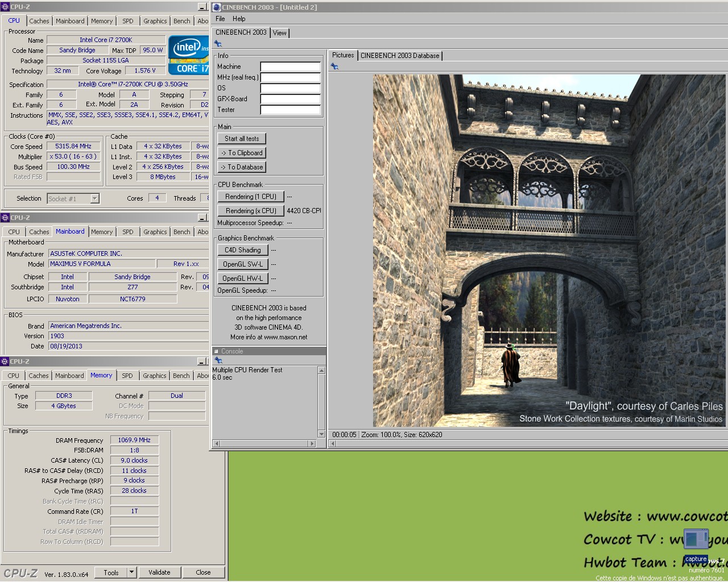
Task: Switch to Caches tab in top CPU-Z window
Action: coord(39,21)
